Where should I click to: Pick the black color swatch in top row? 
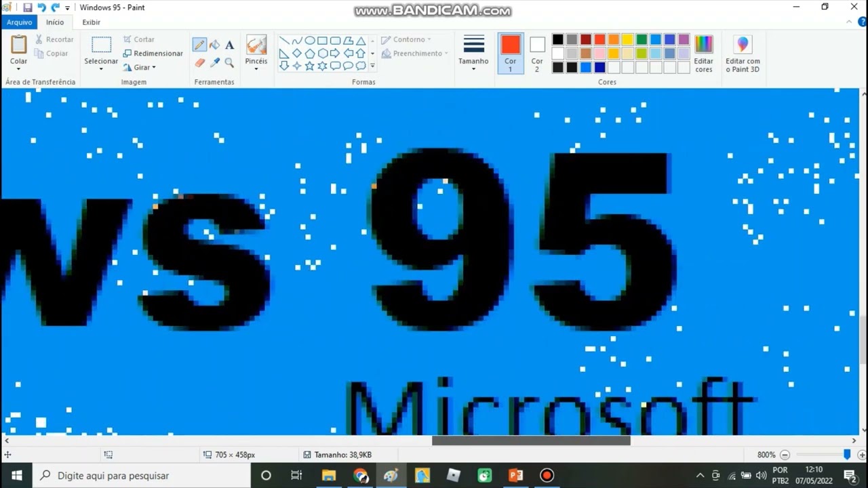(558, 39)
